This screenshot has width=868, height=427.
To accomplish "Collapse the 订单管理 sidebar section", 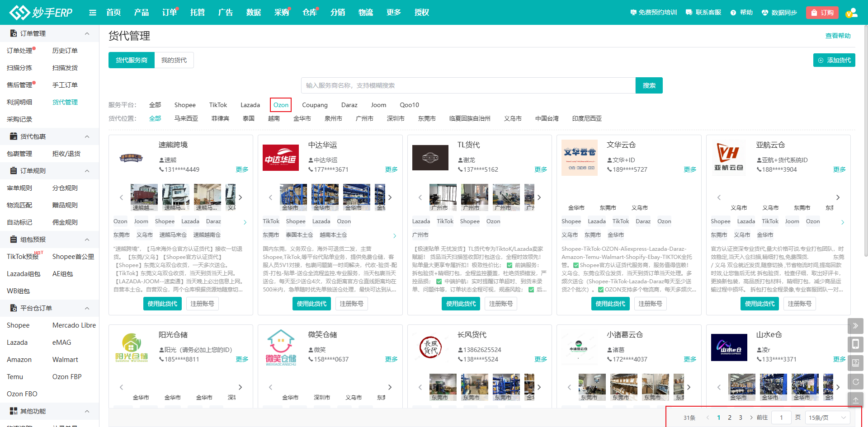I will click(x=87, y=33).
